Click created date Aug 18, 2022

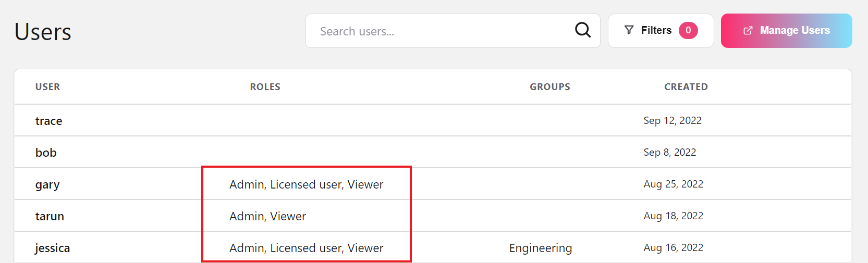tap(674, 216)
